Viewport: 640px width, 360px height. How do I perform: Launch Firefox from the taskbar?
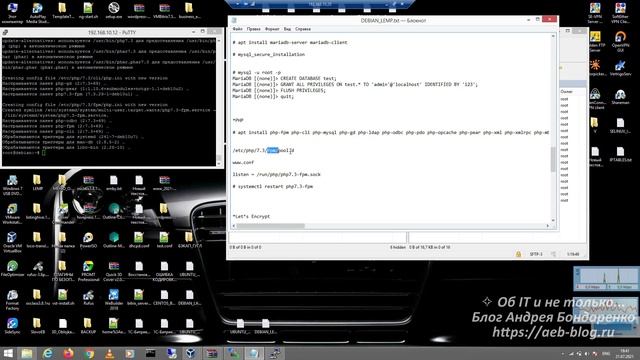pyautogui.click(x=69, y=353)
